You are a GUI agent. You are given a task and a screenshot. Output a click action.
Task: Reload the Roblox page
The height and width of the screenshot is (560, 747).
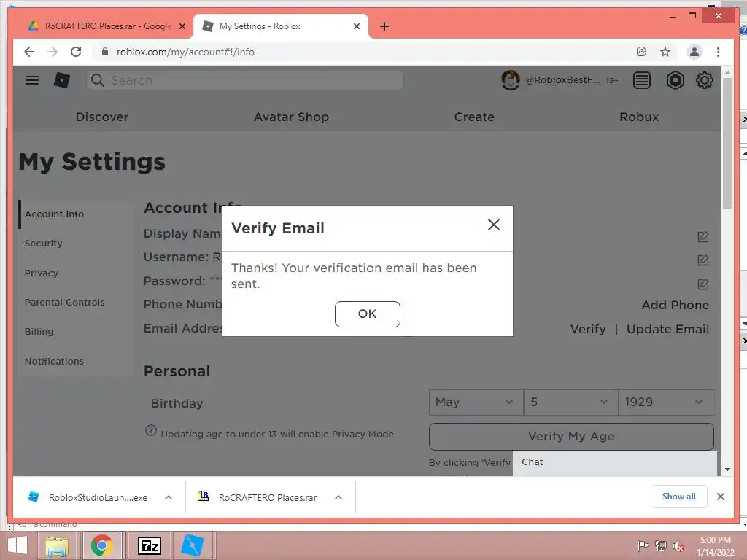pyautogui.click(x=76, y=52)
